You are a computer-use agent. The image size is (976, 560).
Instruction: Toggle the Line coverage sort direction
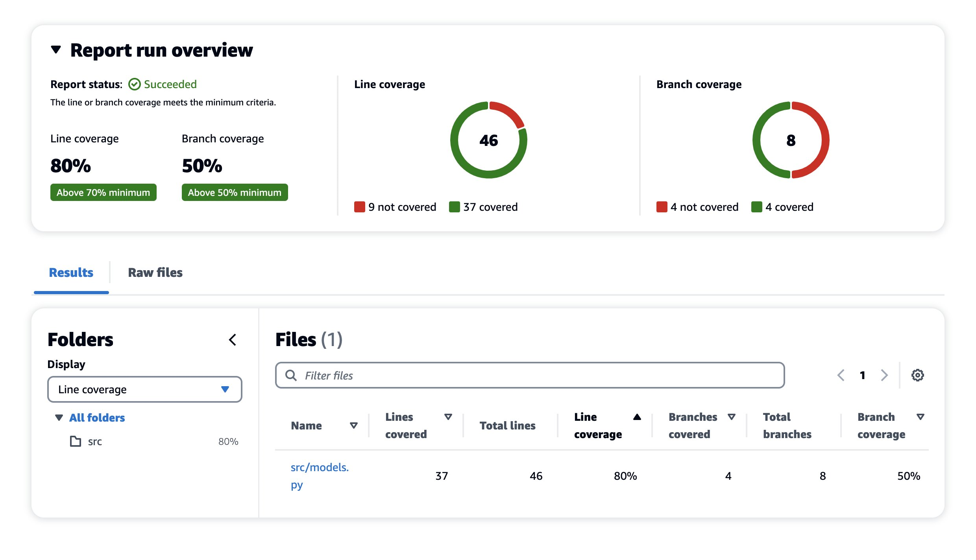click(x=637, y=417)
